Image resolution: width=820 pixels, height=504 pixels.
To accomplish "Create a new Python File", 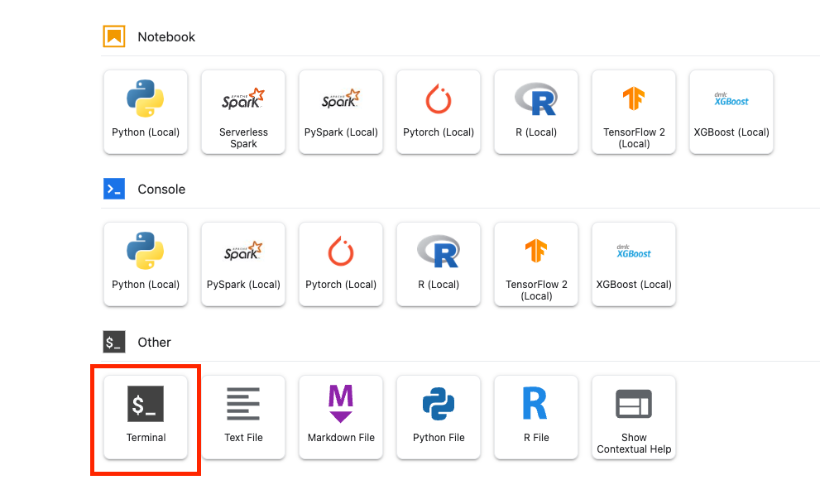I will 439,417.
